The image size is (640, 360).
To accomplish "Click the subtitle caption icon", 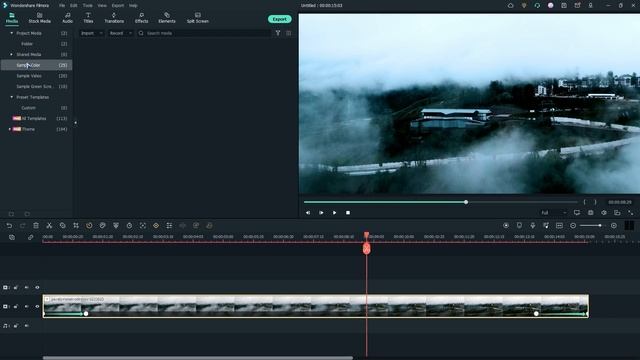I will point(560,225).
